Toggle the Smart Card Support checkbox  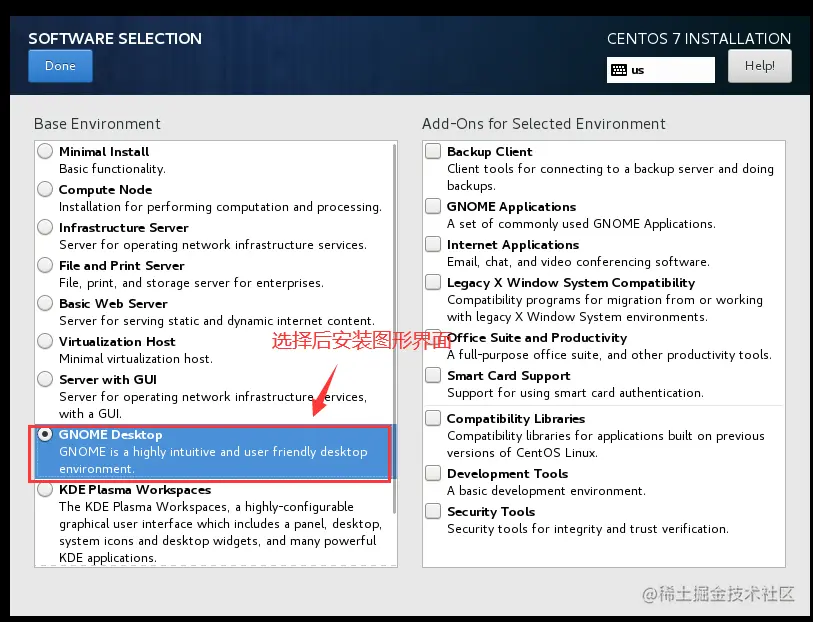[x=433, y=375]
